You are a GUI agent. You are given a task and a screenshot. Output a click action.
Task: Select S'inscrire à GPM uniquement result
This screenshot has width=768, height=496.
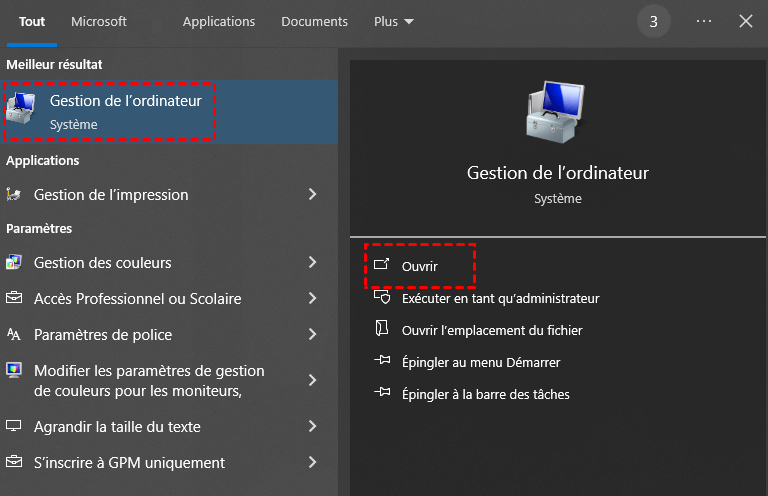point(169,462)
